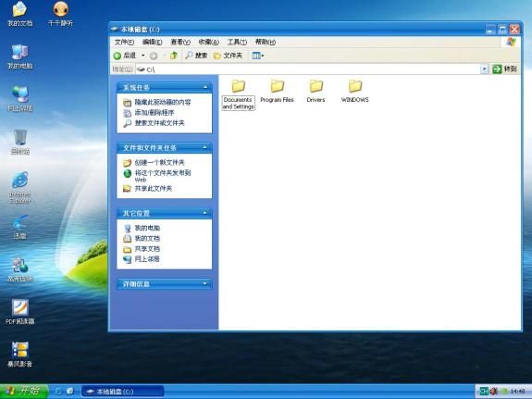The width and height of the screenshot is (532, 399).
Task: Click Hide the contents of this drive link
Action: coord(156,102)
